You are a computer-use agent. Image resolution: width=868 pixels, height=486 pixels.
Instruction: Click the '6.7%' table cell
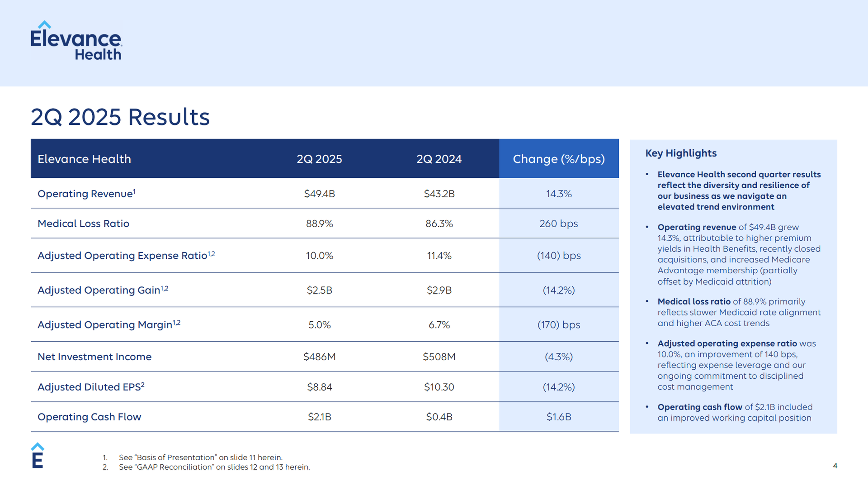(439, 325)
